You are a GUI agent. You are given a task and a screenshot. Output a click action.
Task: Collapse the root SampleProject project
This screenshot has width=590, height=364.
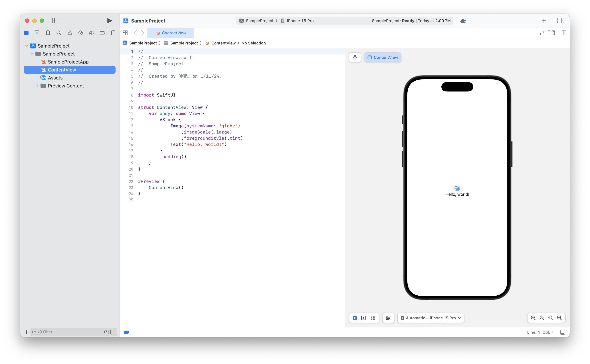[x=27, y=46]
